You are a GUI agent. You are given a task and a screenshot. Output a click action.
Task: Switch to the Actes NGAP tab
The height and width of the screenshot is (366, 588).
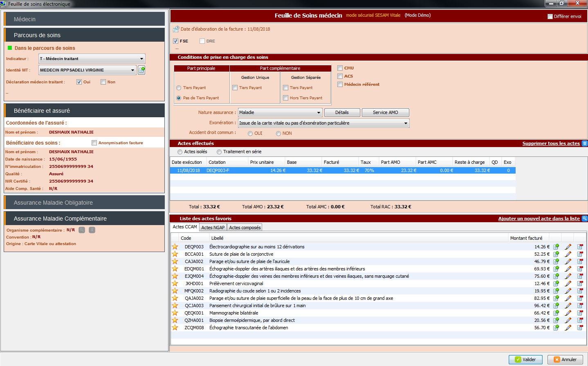click(x=213, y=228)
